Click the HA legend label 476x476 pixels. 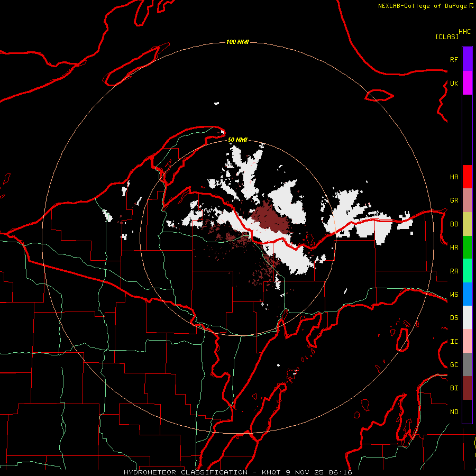coord(454,177)
